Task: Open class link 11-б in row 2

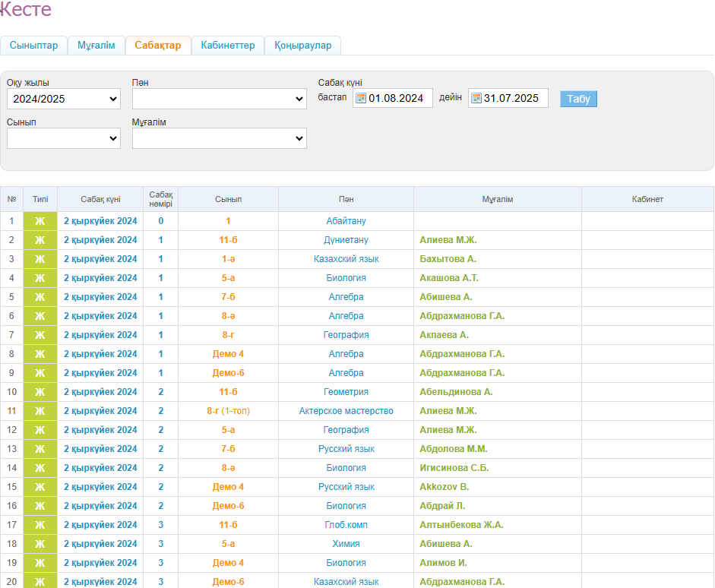Action: 228,240
